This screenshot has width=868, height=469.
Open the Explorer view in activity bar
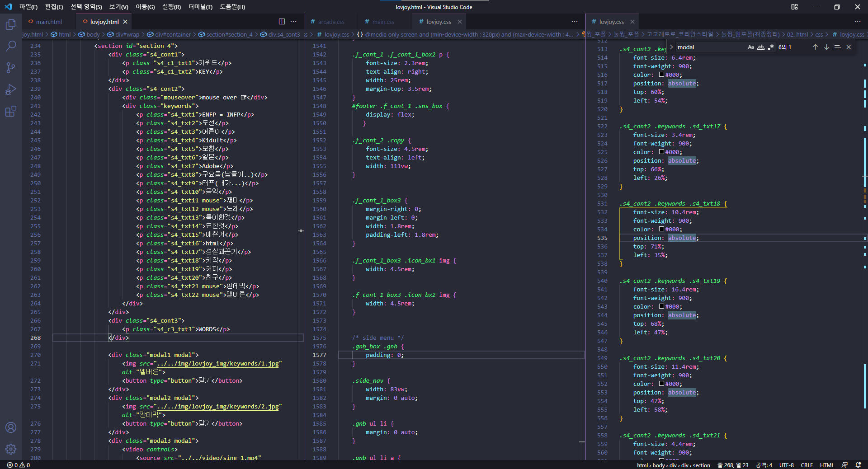(11, 24)
